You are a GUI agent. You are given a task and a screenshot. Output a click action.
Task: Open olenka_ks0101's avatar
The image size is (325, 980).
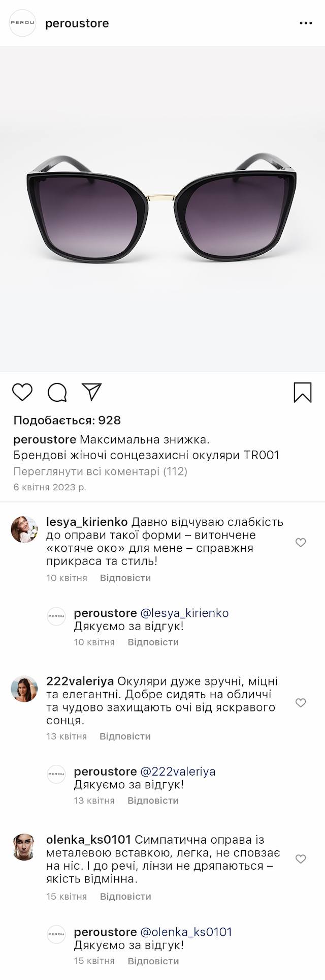point(24,847)
